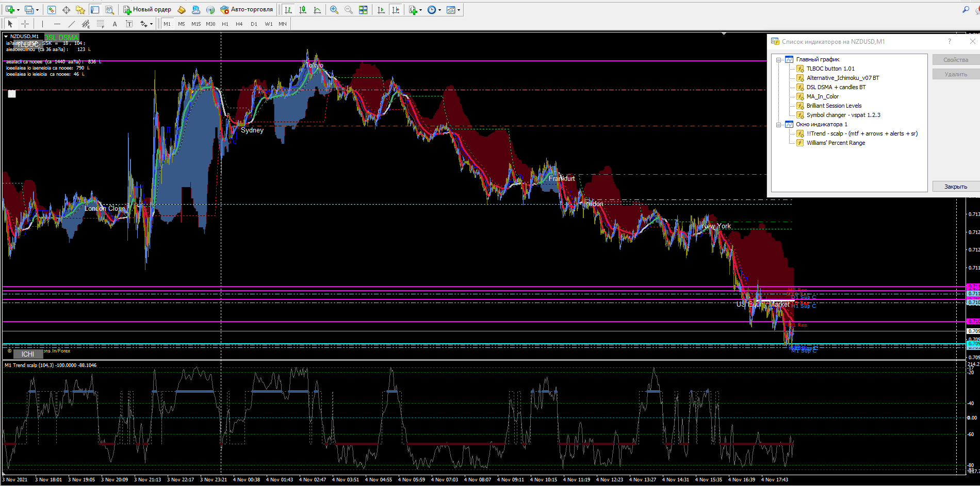980x486 pixels.
Task: Click the zoom in magnifier icon
Action: (x=334, y=10)
